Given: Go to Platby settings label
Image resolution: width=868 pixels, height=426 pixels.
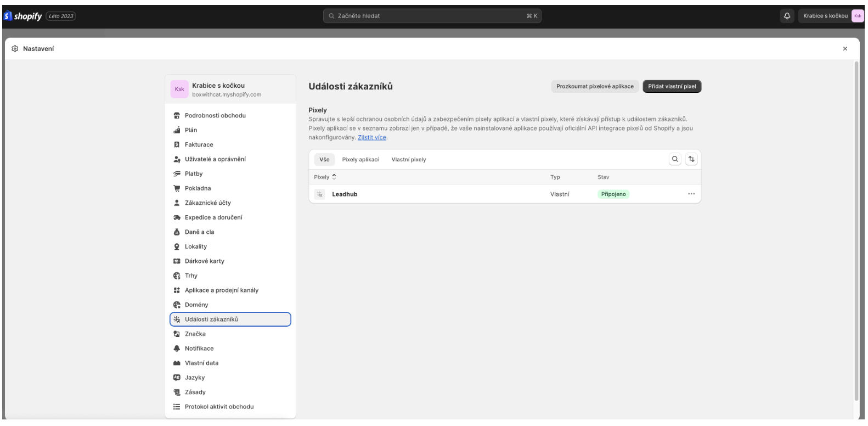Looking at the screenshot, I should pyautogui.click(x=194, y=173).
